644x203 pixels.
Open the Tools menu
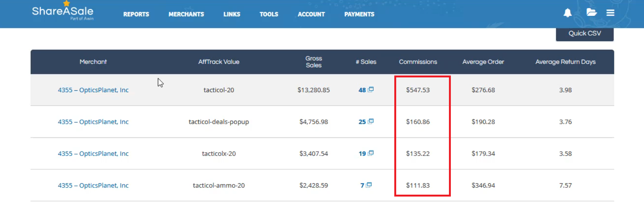point(269,14)
